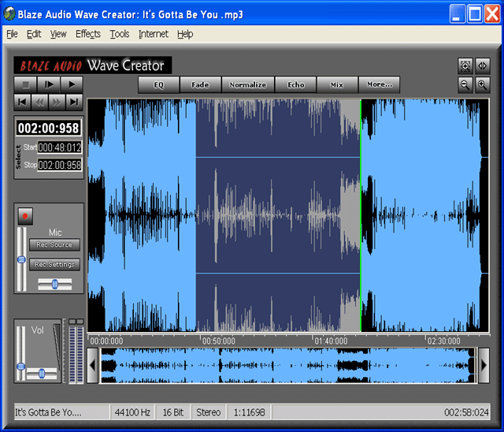Viewport: 504px width, 432px height.
Task: Open the View menu
Action: 58,34
